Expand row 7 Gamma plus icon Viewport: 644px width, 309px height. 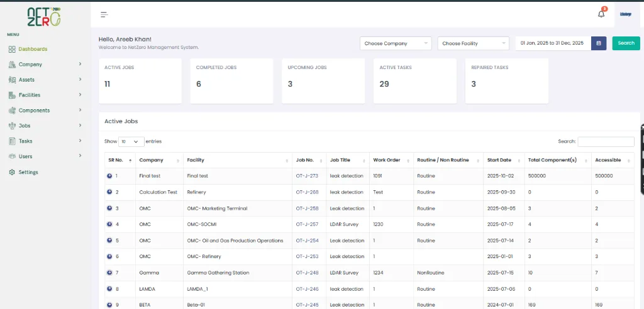click(x=109, y=273)
